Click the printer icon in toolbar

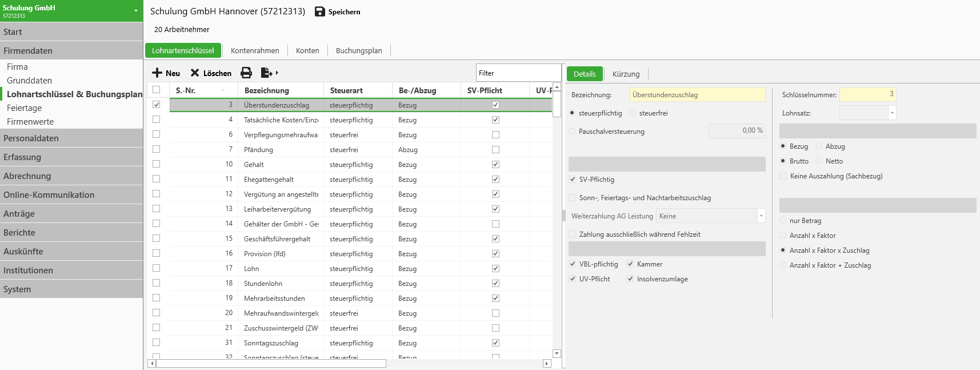[246, 73]
